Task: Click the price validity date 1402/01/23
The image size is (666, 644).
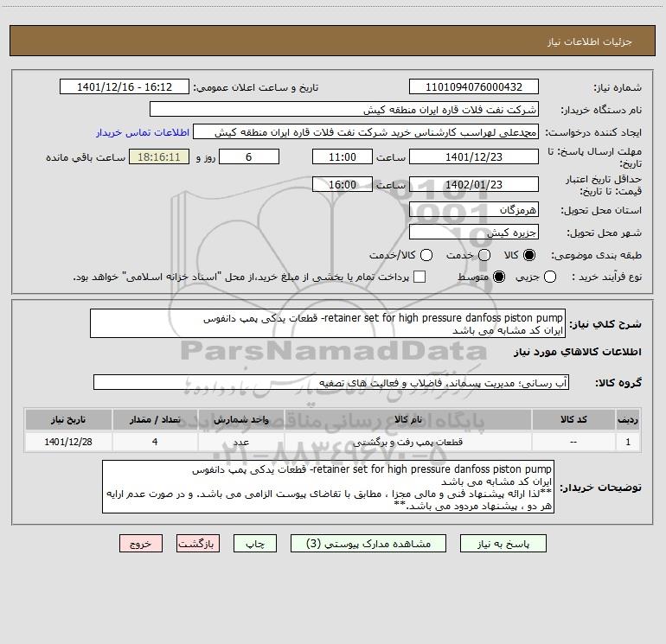Action: (x=474, y=184)
